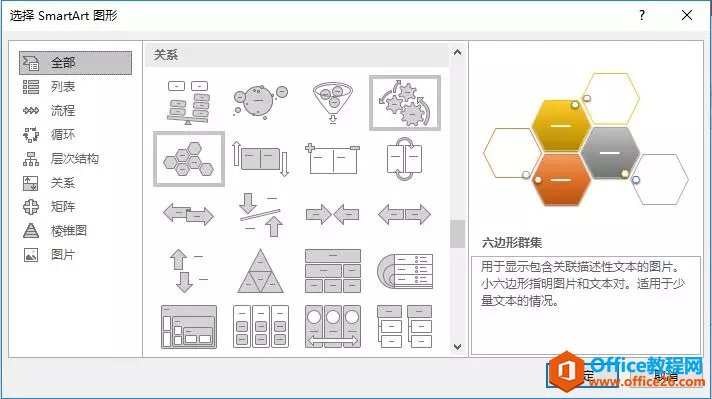Choose the overlapping Opposing Arrows layout
712x399 pixels.
point(188,214)
